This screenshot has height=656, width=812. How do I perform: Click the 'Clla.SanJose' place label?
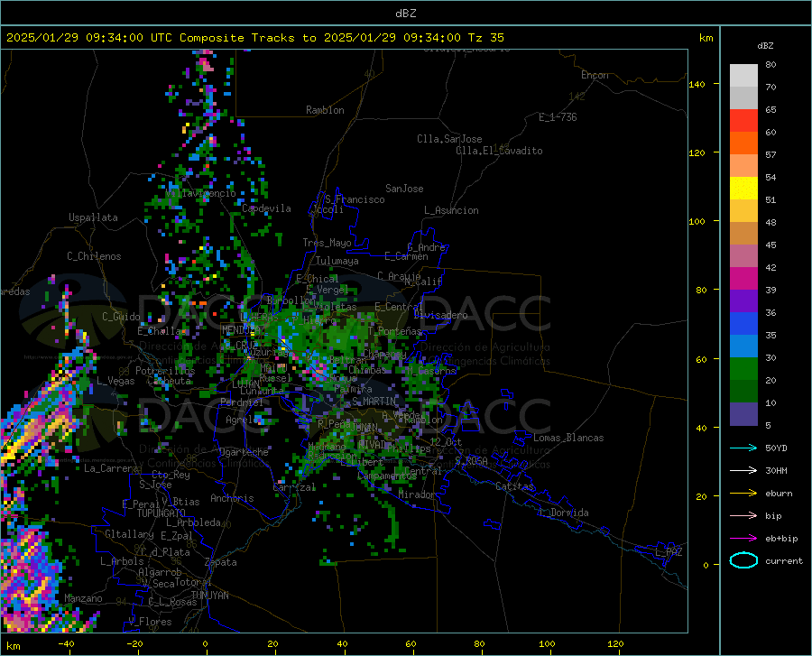click(449, 139)
